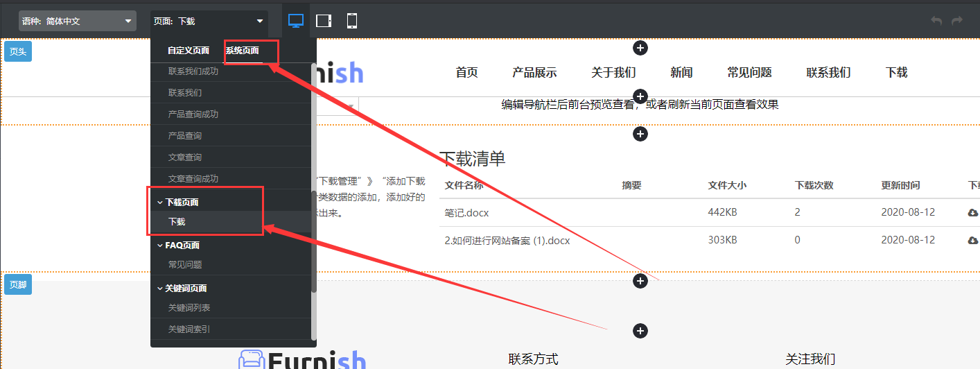Image resolution: width=980 pixels, height=369 pixels.
Task: Download the 笔记.docx file via cloud icon
Action: coord(972,212)
